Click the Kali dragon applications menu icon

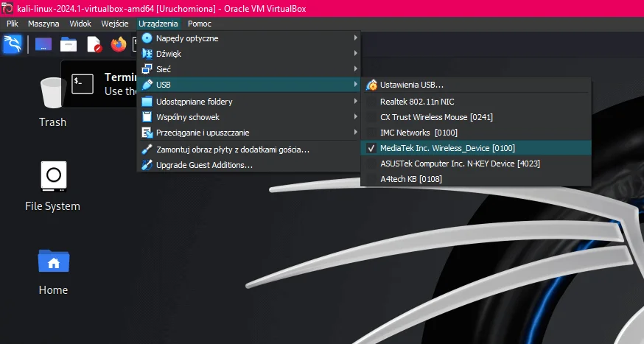coord(13,44)
